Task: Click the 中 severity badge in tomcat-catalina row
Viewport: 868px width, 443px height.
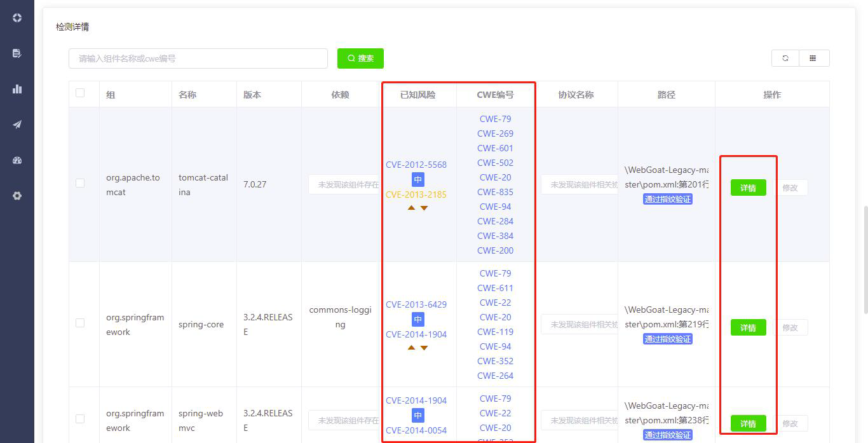Action: tap(418, 180)
